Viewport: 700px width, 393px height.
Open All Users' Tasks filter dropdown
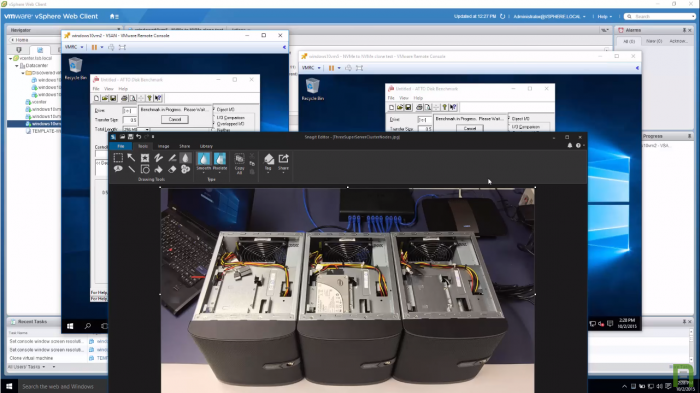coord(27,367)
